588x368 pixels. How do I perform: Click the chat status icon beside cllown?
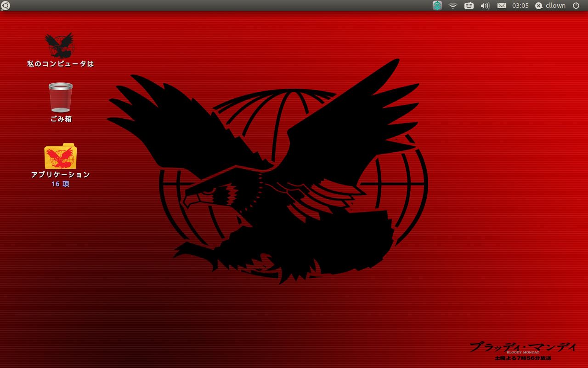coord(539,6)
